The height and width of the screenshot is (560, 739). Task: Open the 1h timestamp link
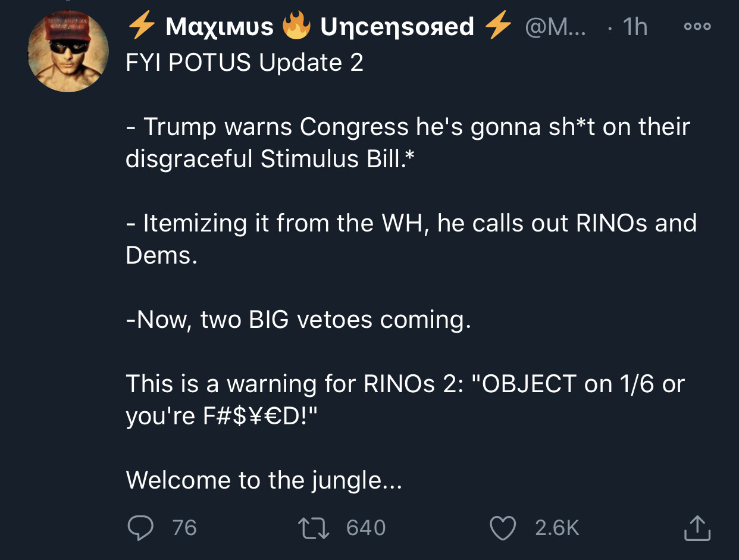tap(634, 27)
